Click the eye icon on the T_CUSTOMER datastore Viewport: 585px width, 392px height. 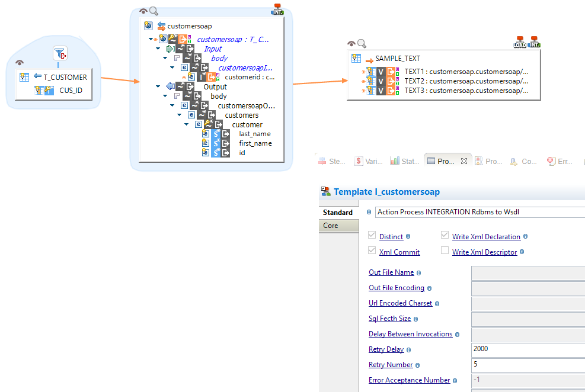coord(20,63)
